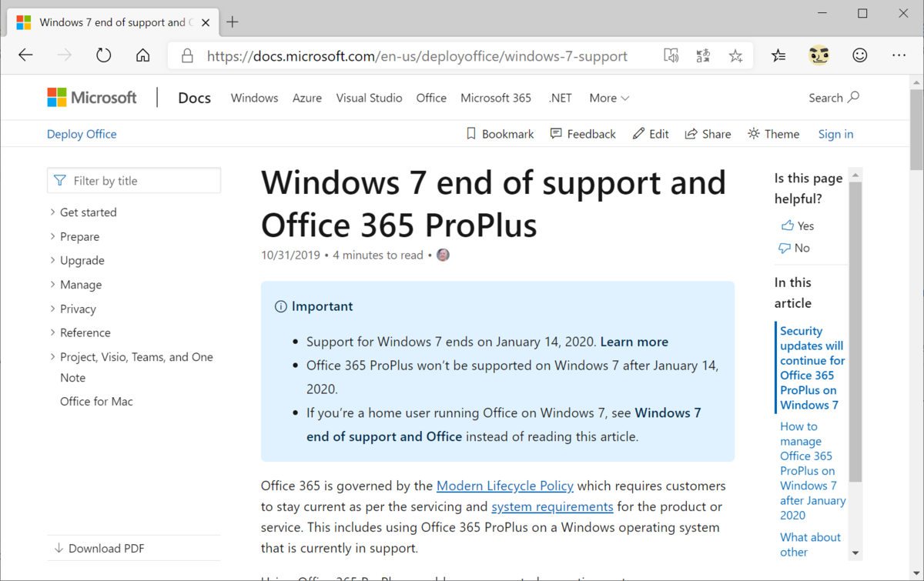
Task: Open the Learn more link
Action: pos(634,342)
